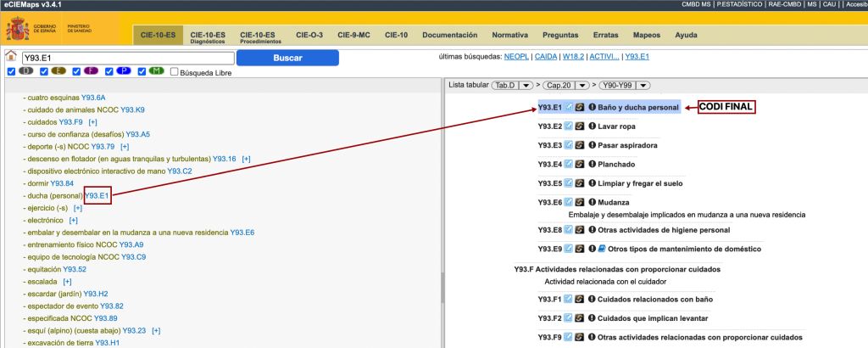This screenshot has width=868, height=348.
Task: Click the mapping swirl icon for Y93.E6
Action: pyautogui.click(x=580, y=203)
